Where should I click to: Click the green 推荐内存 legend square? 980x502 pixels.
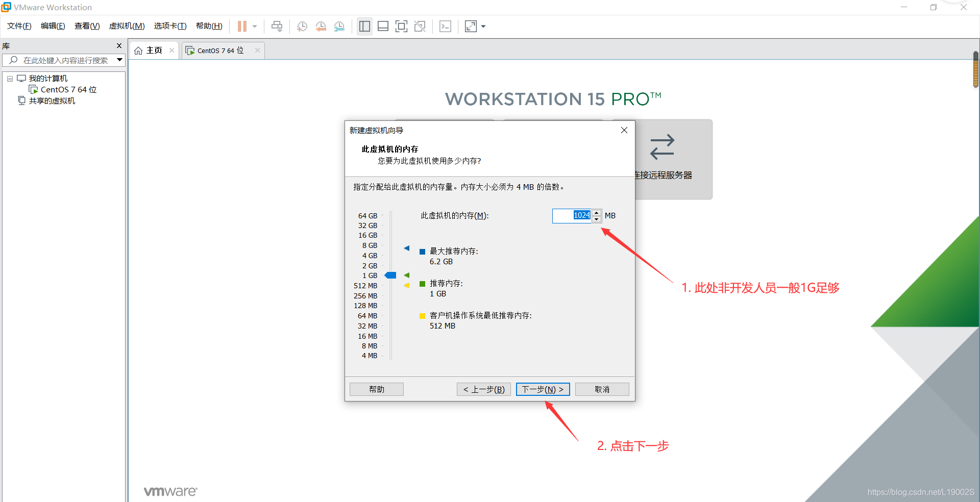[422, 284]
